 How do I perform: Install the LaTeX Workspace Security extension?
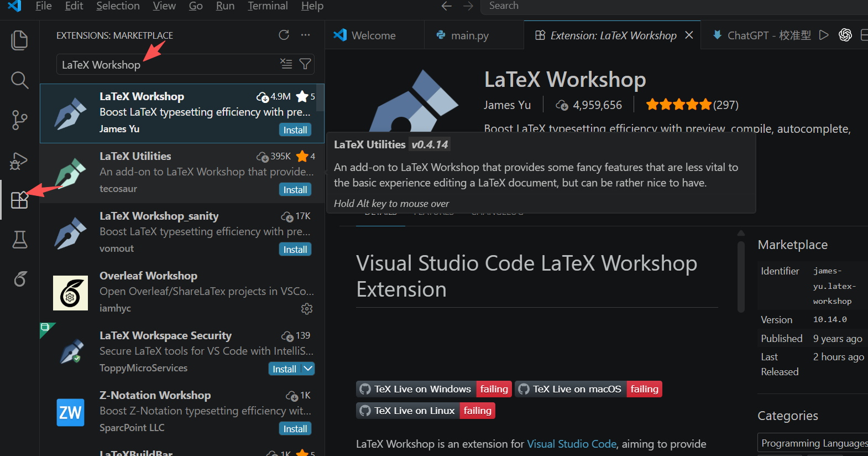click(284, 369)
